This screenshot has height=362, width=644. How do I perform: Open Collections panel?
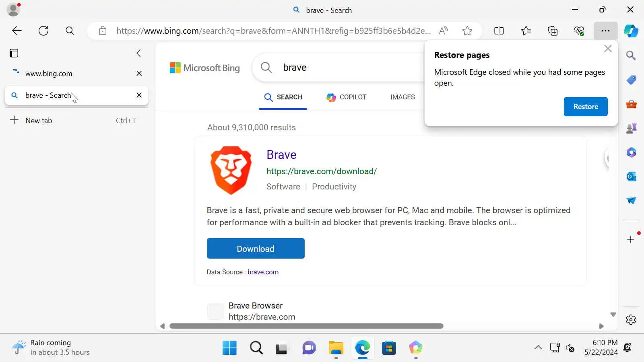click(553, 31)
